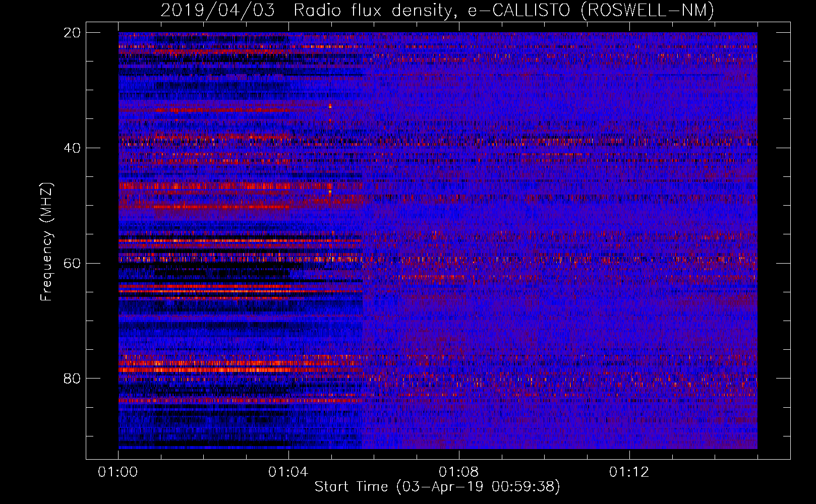Click the '20' frequency tick label

[x=72, y=33]
